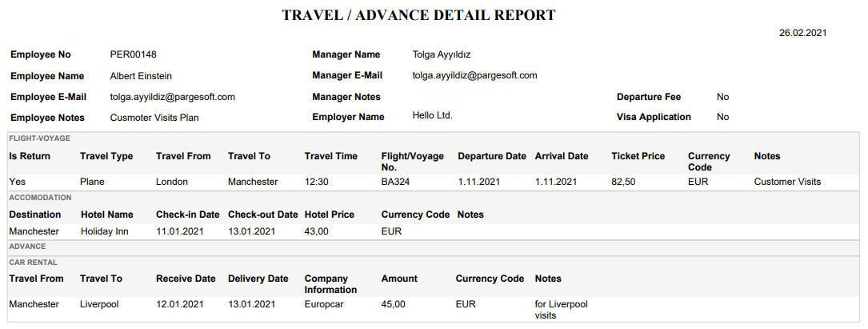Click the FLIGHT-VOYAGE section header

click(39, 138)
